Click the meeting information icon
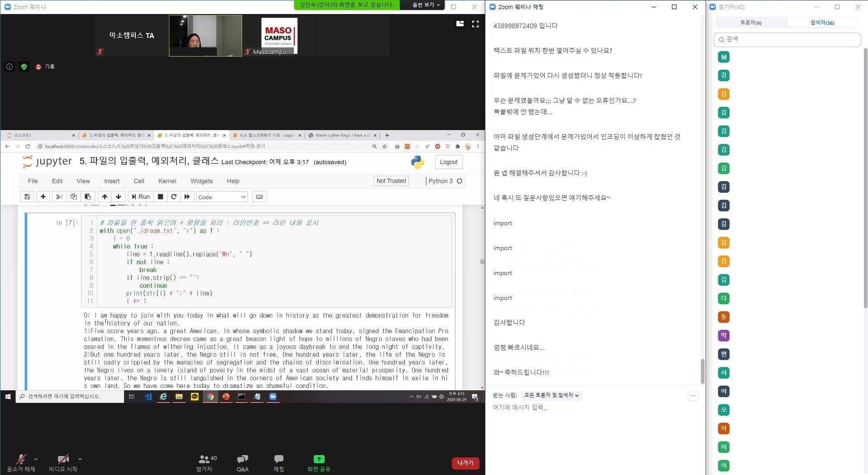This screenshot has height=475, width=868. (x=10, y=67)
